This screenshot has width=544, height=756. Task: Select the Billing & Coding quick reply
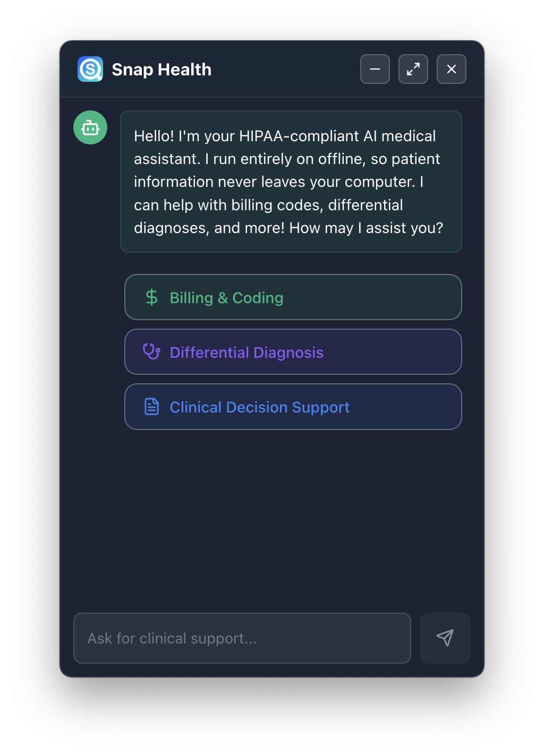[293, 297]
